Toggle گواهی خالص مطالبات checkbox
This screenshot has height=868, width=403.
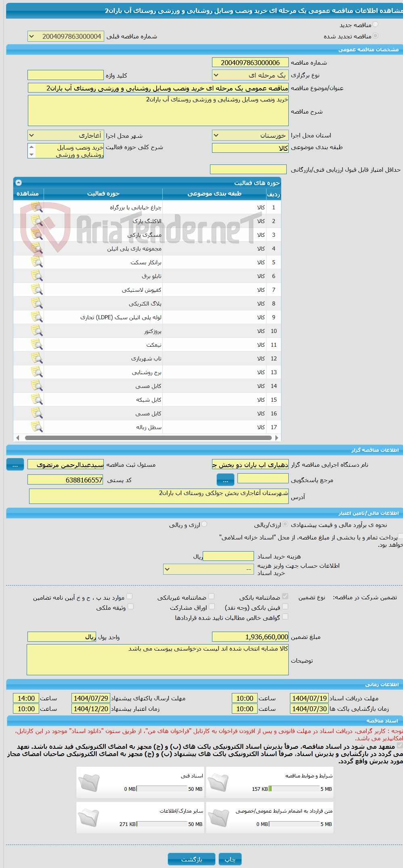click(x=285, y=617)
